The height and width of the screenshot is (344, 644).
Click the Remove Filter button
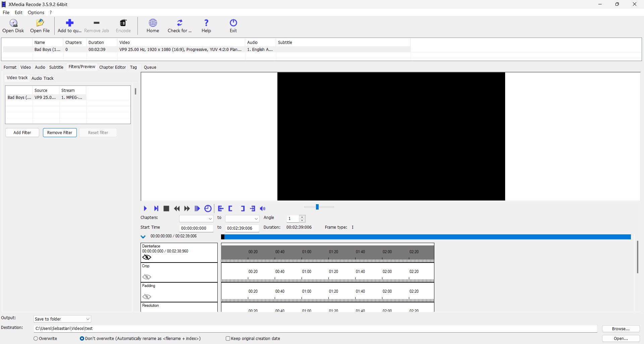(60, 132)
